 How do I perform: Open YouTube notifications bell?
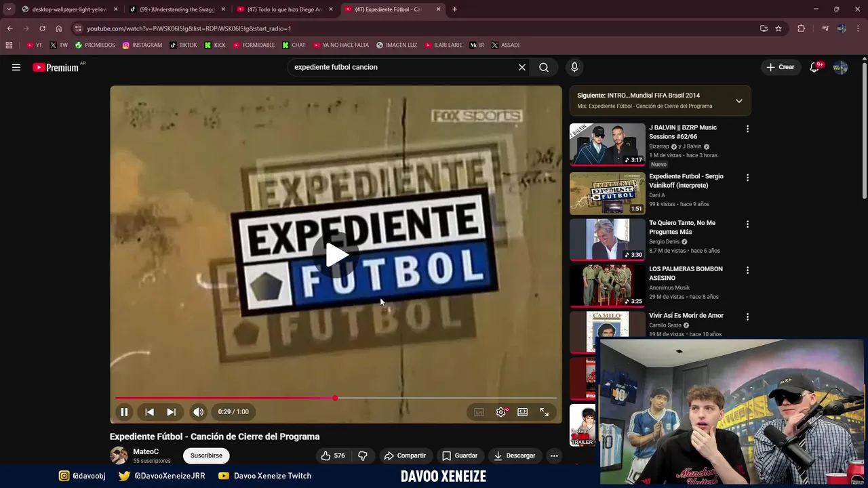coord(815,67)
